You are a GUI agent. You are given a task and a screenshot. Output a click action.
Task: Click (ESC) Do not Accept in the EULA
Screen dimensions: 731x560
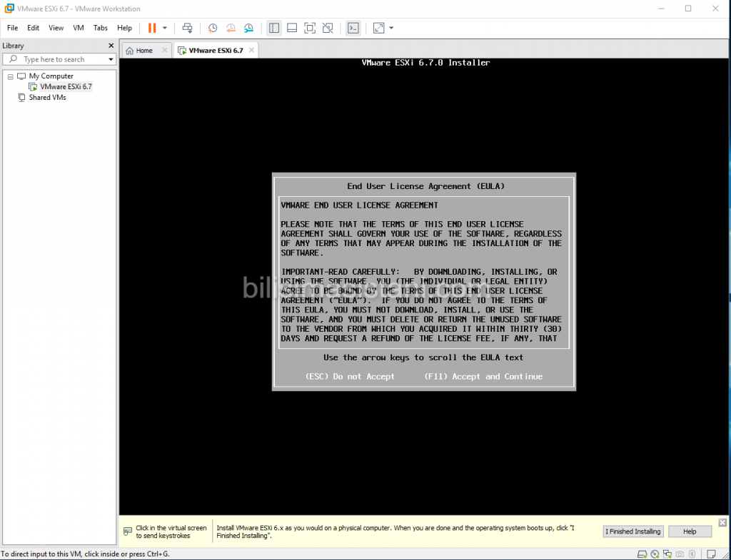click(x=350, y=377)
